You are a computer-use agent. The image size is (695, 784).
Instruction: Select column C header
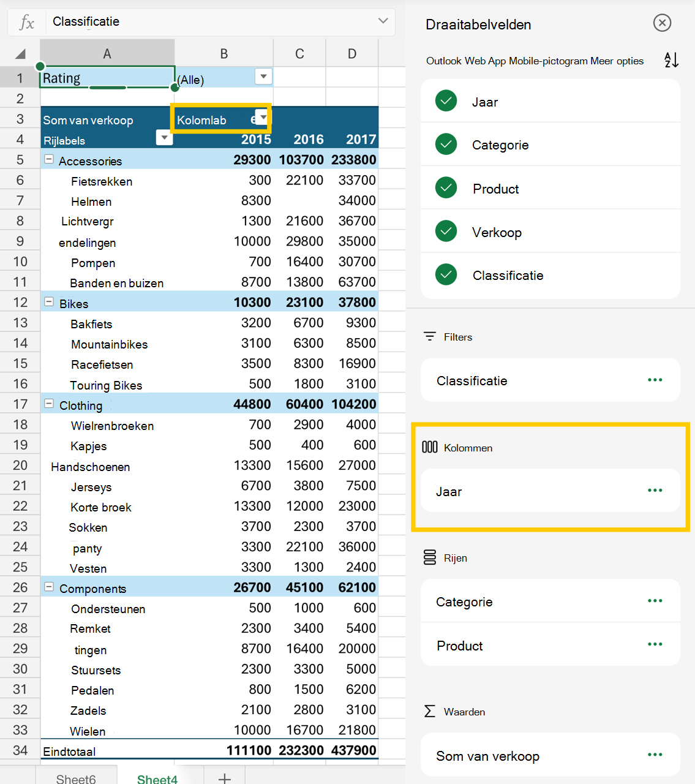(x=299, y=53)
